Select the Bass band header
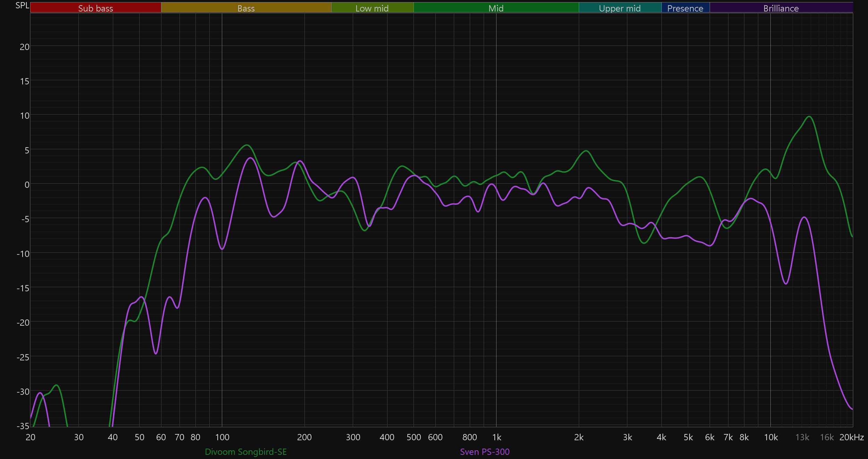This screenshot has width=868, height=459. (x=246, y=8)
